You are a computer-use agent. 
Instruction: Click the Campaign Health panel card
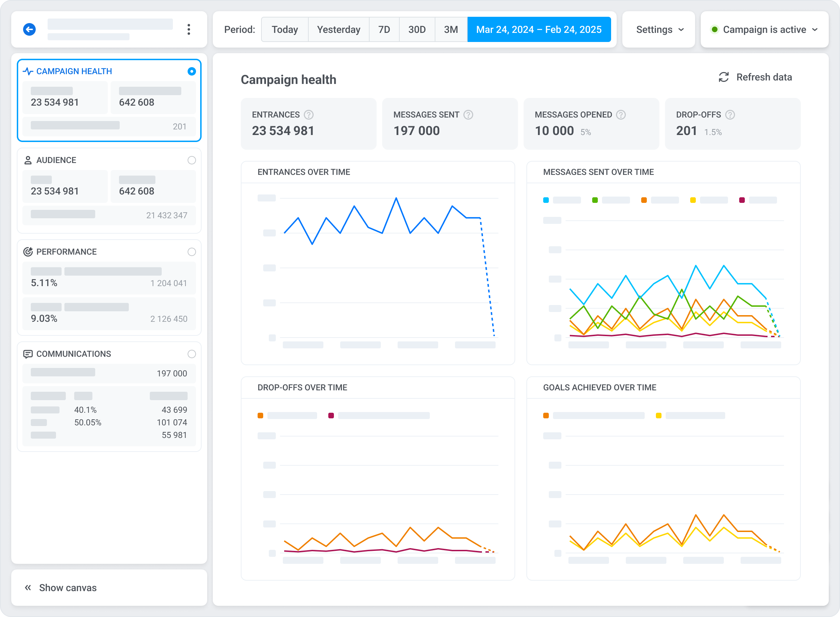[109, 100]
